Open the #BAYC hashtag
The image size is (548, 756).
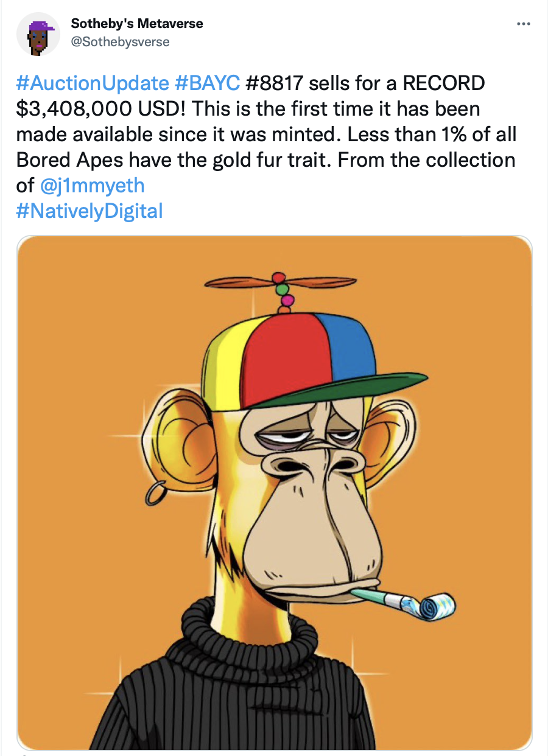click(x=206, y=82)
